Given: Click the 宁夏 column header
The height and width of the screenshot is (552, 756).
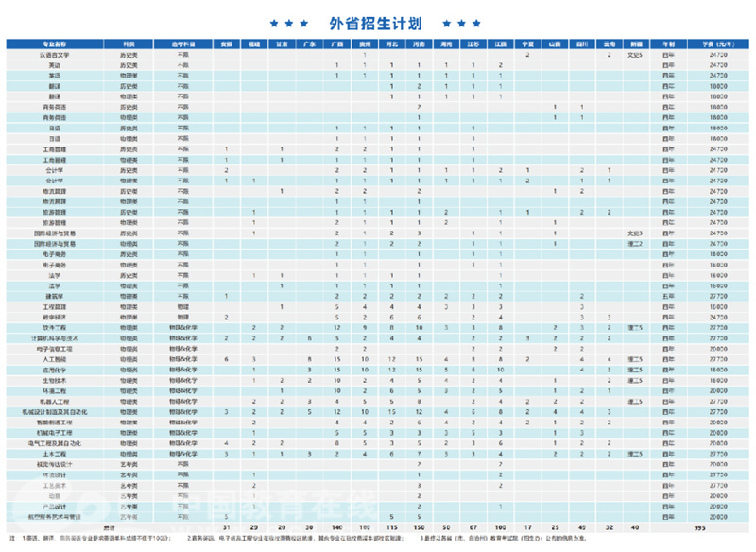Looking at the screenshot, I should tap(528, 44).
